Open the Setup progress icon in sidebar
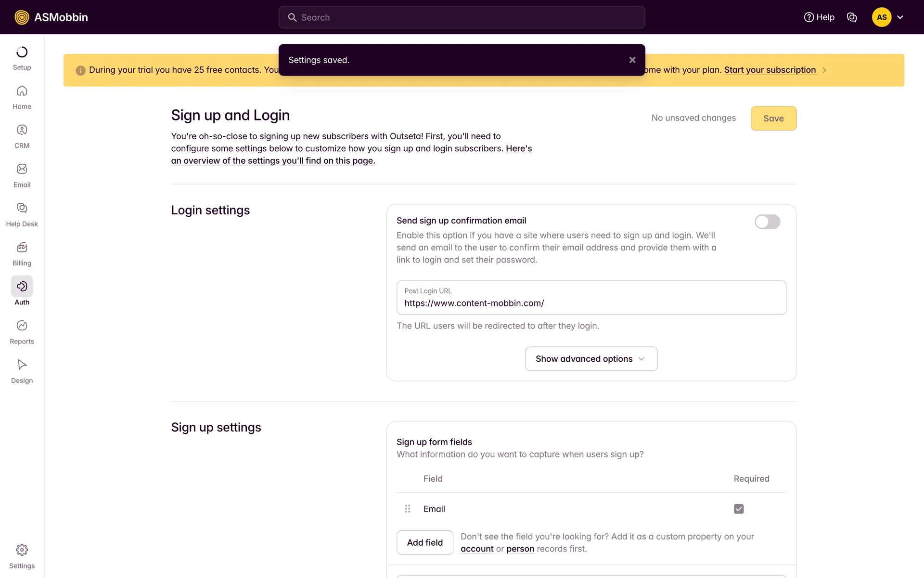This screenshot has height=578, width=924. (22, 52)
